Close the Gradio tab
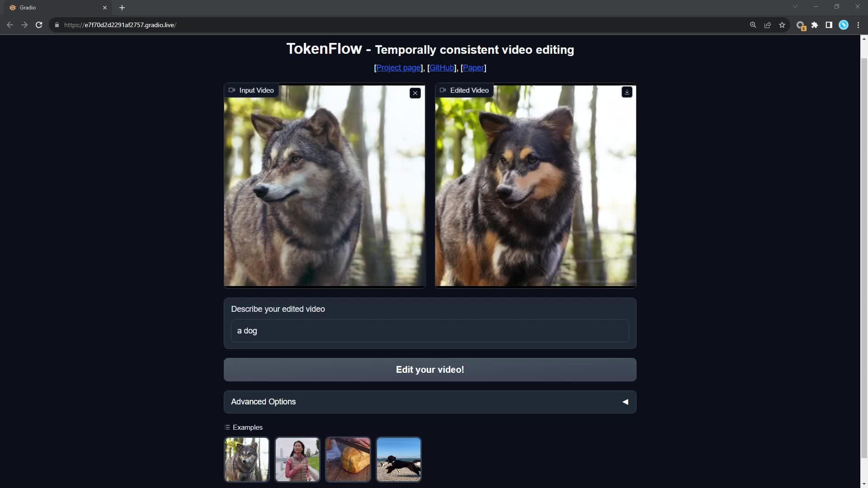Image resolution: width=868 pixels, height=488 pixels. 105,8
